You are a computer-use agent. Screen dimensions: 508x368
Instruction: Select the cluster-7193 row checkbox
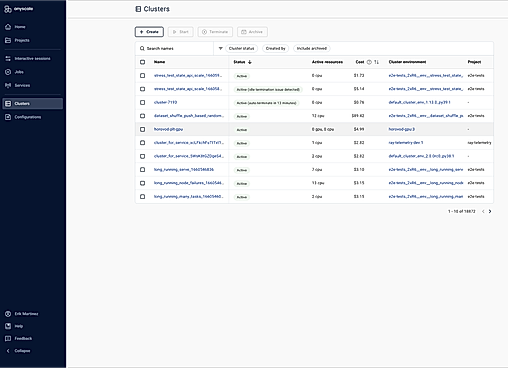coord(143,102)
